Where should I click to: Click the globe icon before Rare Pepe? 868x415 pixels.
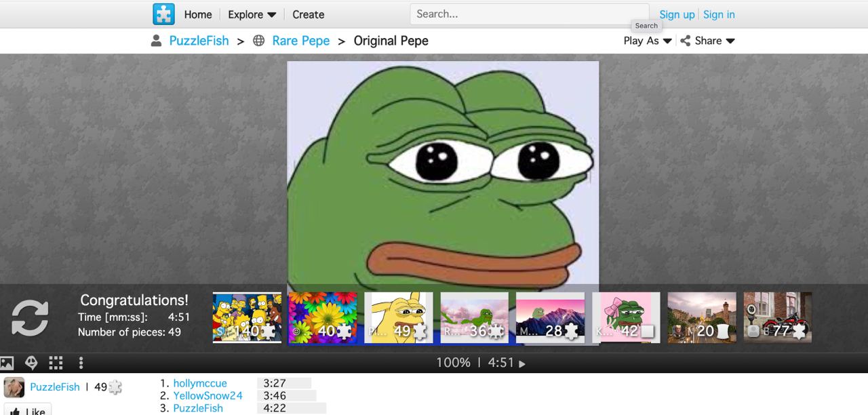[x=258, y=41]
